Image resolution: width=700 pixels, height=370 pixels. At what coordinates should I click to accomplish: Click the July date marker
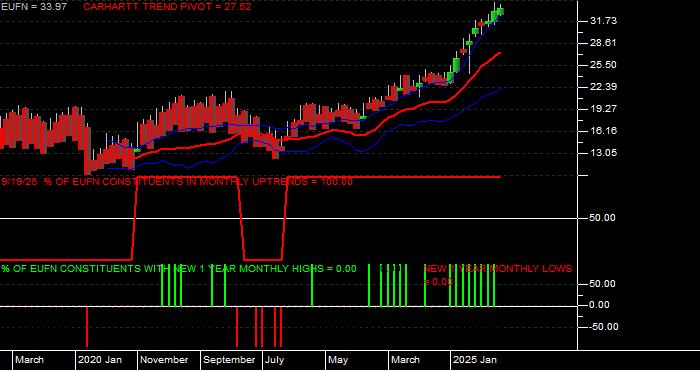tap(274, 360)
